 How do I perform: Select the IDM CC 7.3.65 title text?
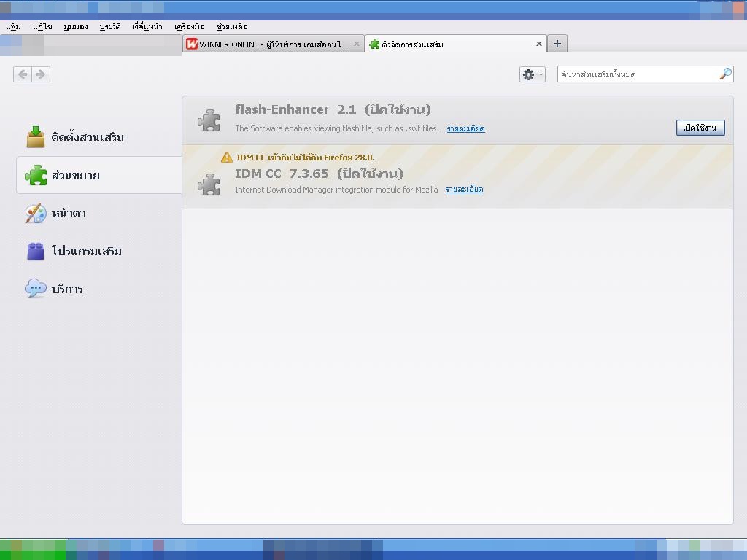[x=282, y=174]
